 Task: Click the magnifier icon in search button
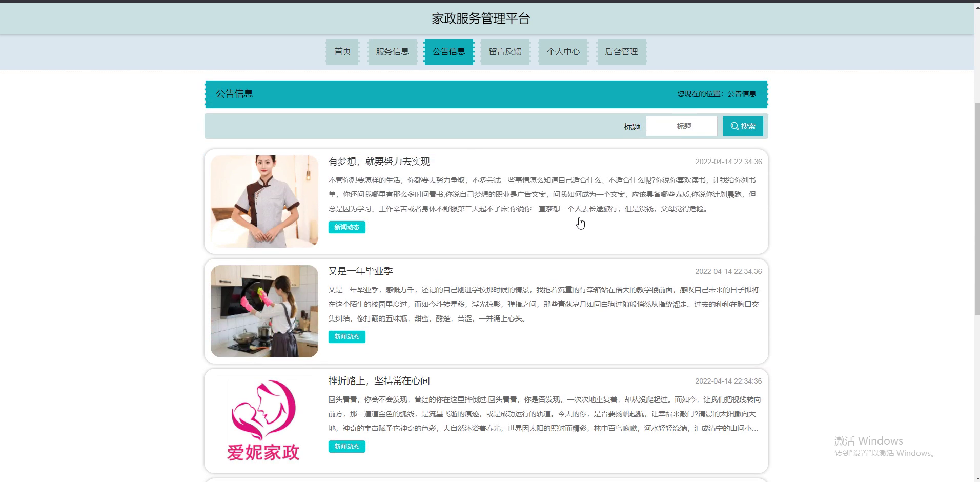[734, 126]
